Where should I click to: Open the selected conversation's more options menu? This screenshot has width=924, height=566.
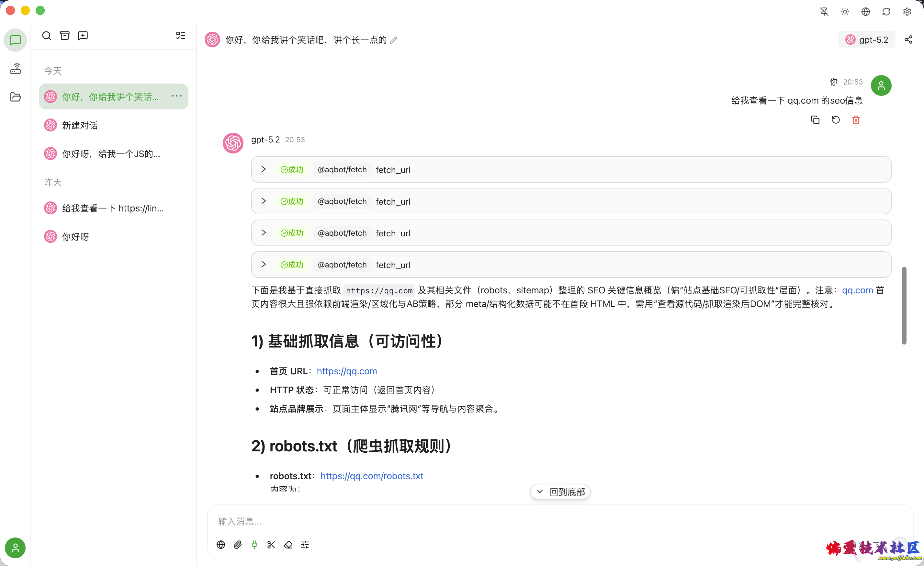click(x=176, y=96)
